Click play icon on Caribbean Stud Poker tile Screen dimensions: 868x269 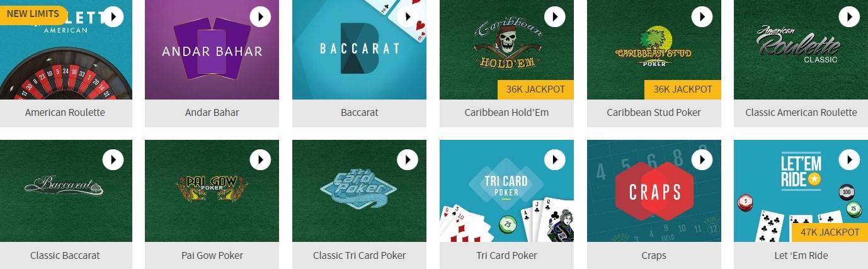pyautogui.click(x=702, y=16)
